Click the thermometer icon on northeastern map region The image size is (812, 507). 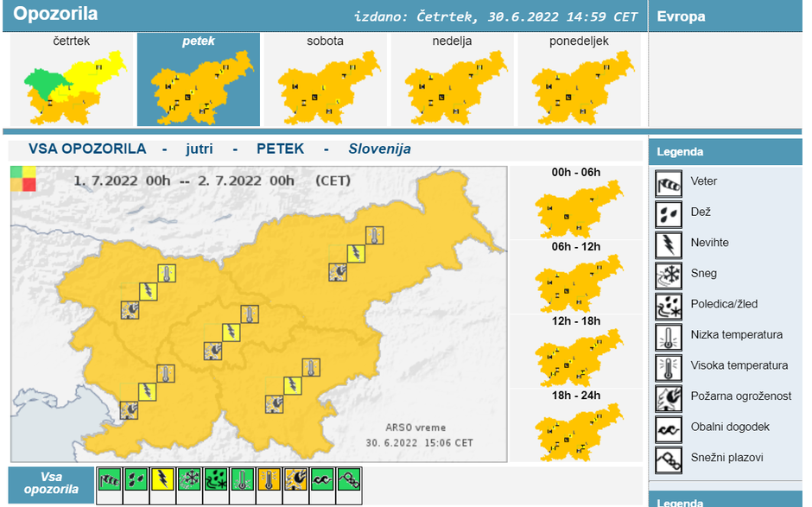pyautogui.click(x=374, y=235)
